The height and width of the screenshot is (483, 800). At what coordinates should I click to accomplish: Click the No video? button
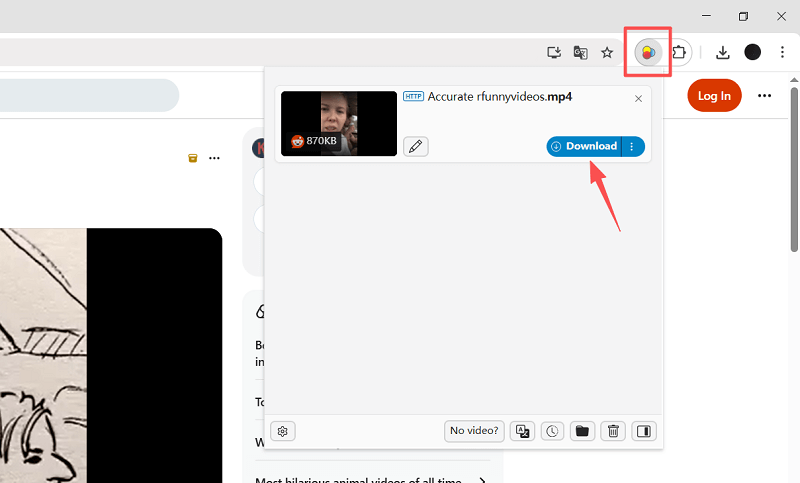(x=474, y=431)
